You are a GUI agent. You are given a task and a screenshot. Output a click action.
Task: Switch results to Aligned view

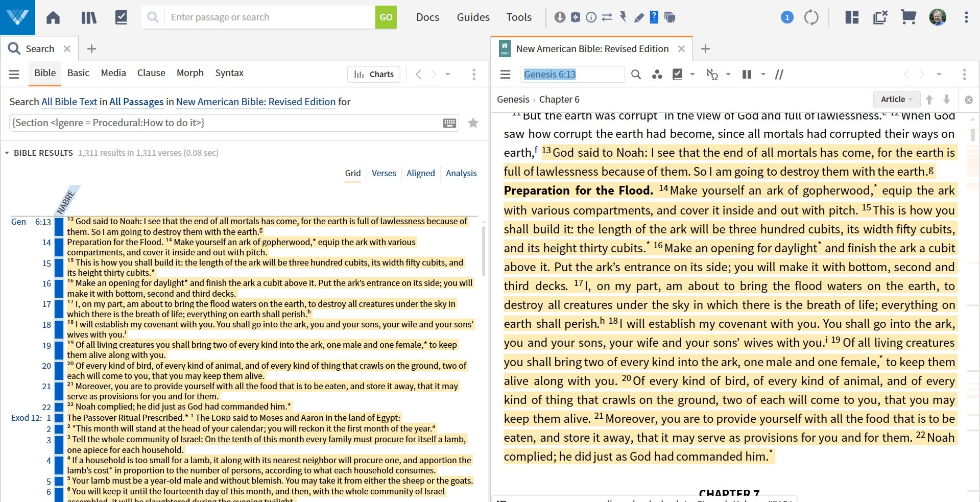click(421, 174)
